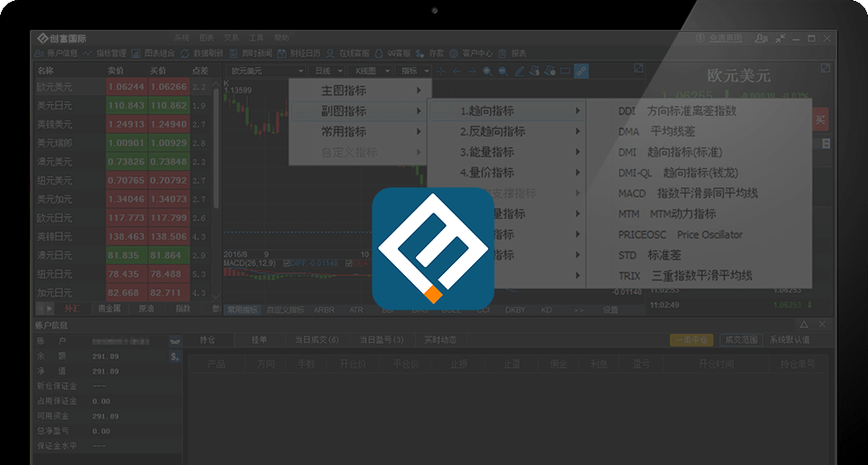Switch to the 挂单 orders tab
Screen dimensions: 868x465
point(259,340)
